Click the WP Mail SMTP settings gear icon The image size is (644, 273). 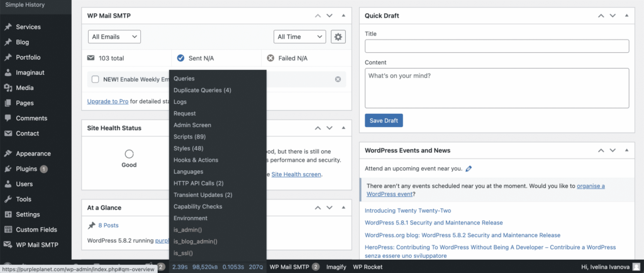[338, 37]
